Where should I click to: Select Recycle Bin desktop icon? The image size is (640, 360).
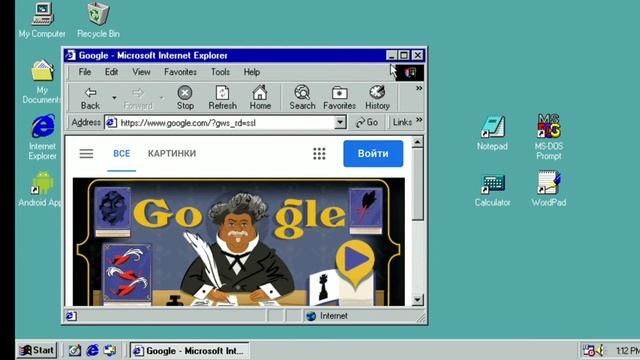tap(98, 20)
